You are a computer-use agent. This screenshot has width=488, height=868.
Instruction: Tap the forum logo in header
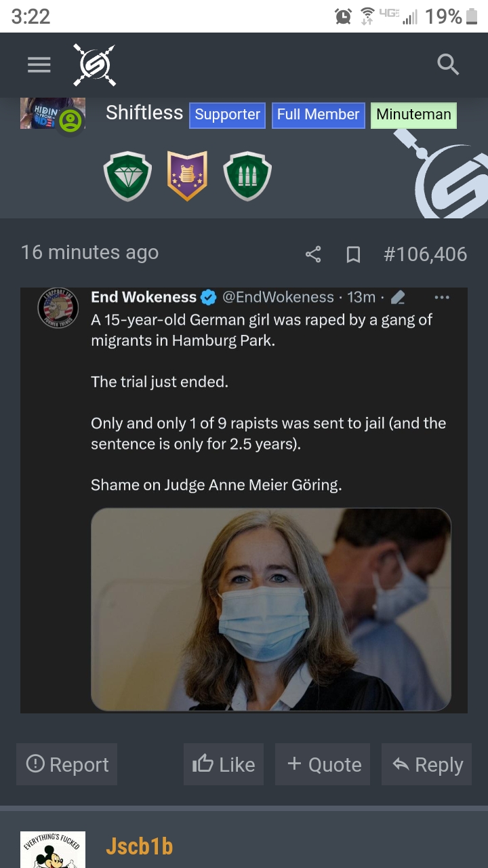pos(95,64)
